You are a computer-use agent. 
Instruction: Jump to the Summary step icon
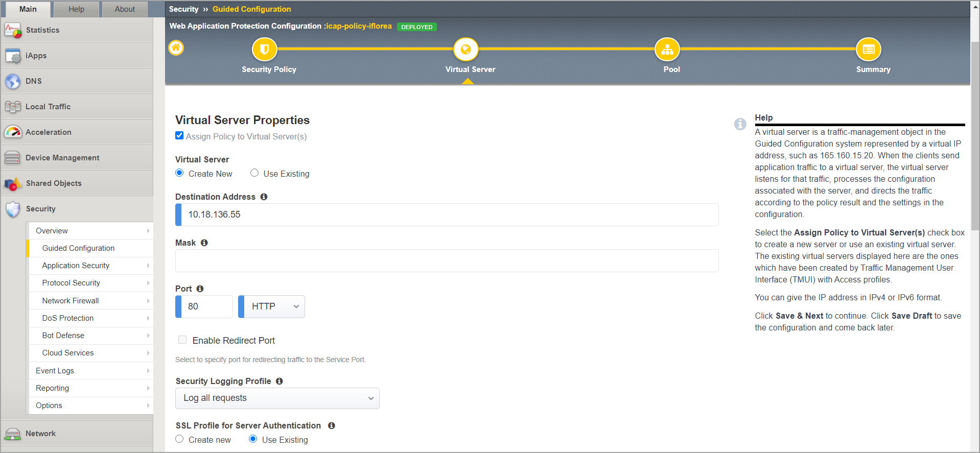click(x=868, y=50)
